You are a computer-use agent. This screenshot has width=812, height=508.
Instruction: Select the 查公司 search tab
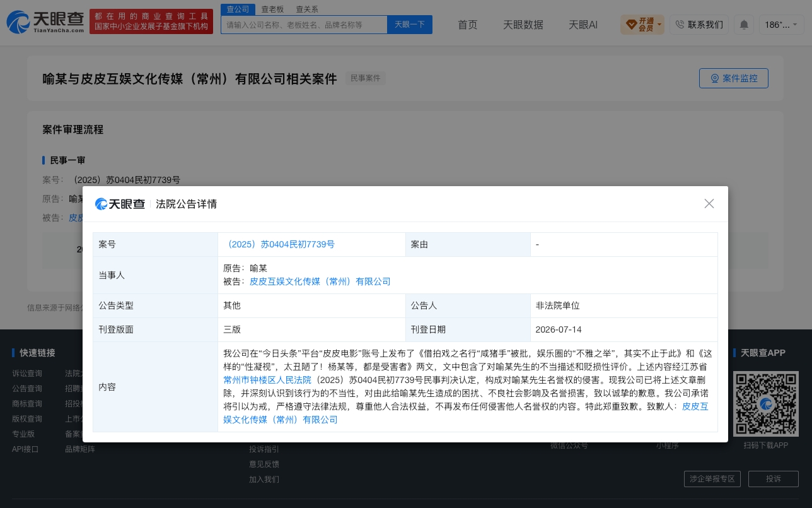238,9
